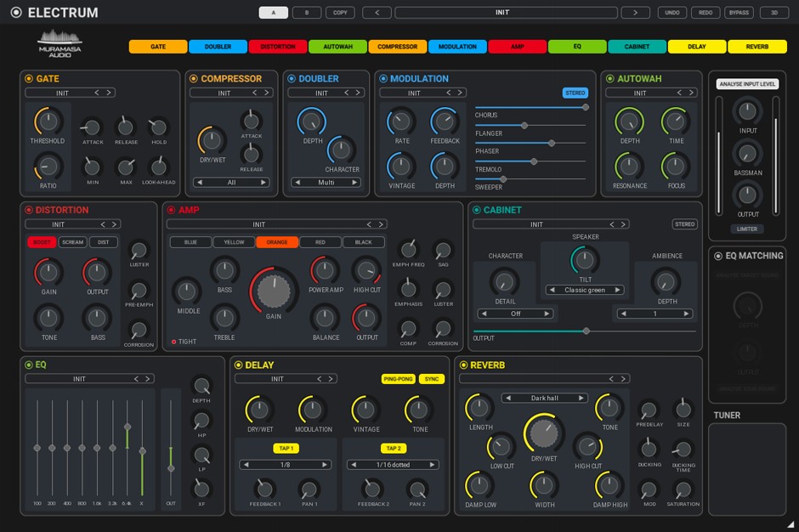Select the B preset slot
The height and width of the screenshot is (532, 799).
(307, 12)
